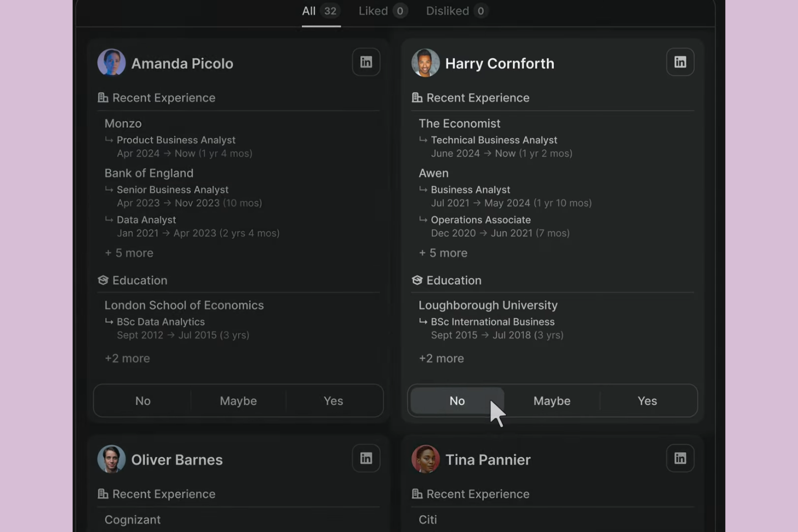Click 'The Economist' company entry

coord(459,123)
